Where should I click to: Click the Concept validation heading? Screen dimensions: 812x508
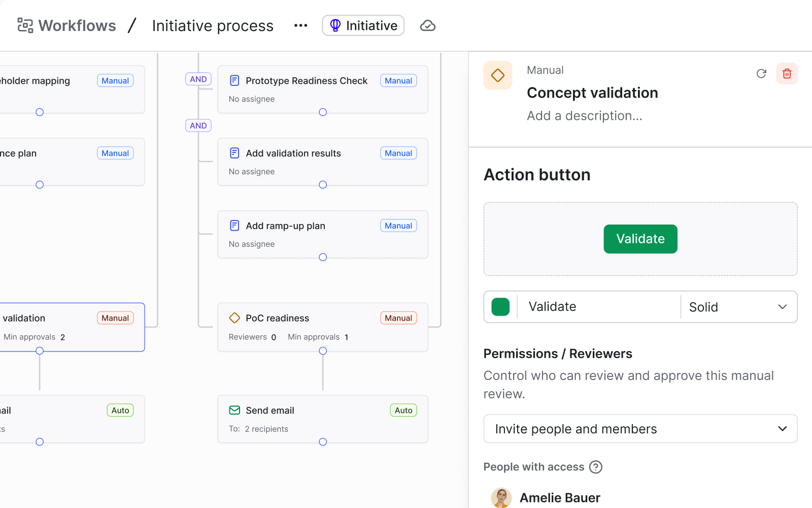click(592, 92)
